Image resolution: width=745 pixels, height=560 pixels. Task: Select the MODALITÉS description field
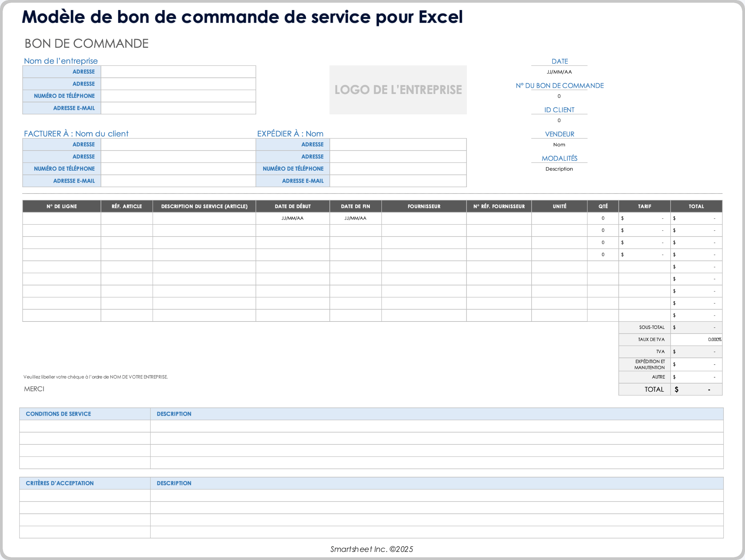[x=559, y=169]
